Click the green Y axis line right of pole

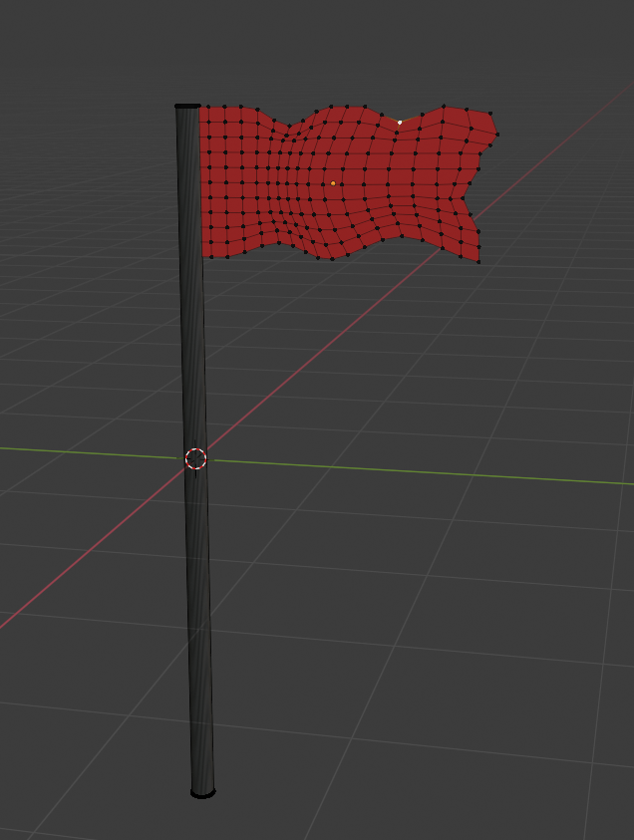419,472
